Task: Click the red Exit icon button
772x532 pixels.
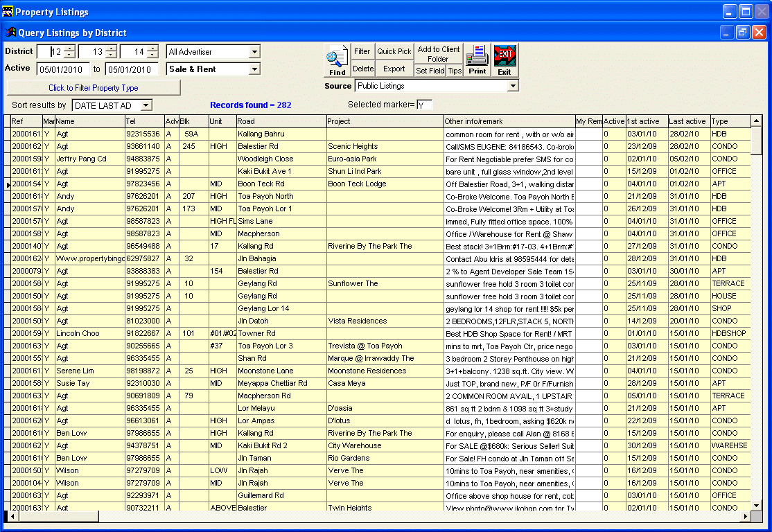Action: 505,60
